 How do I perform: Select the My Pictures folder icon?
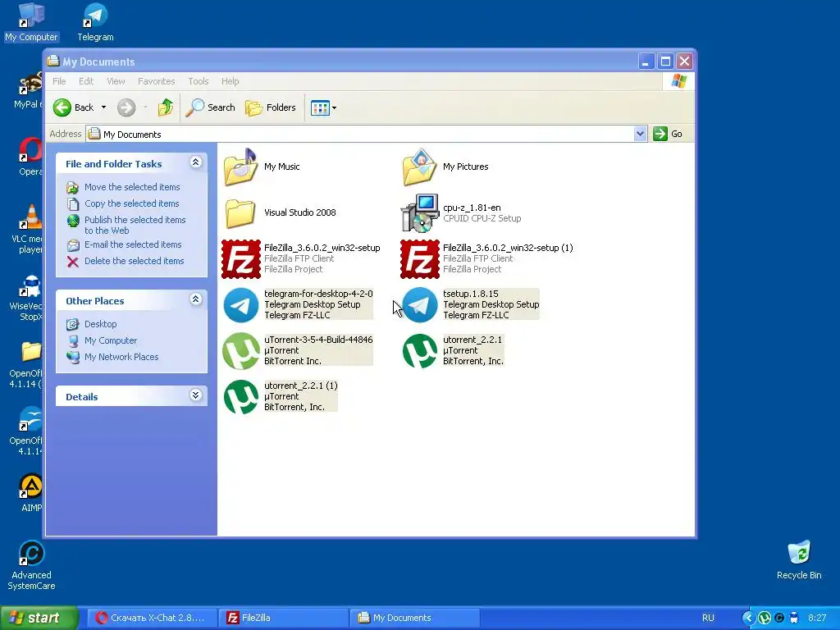(419, 167)
